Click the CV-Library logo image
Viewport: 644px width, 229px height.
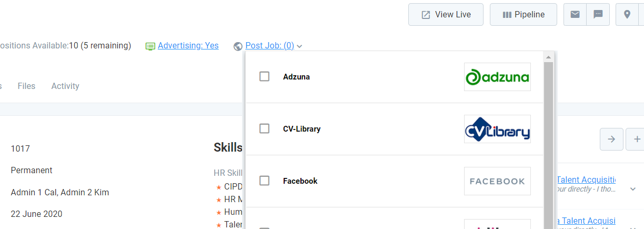497,129
